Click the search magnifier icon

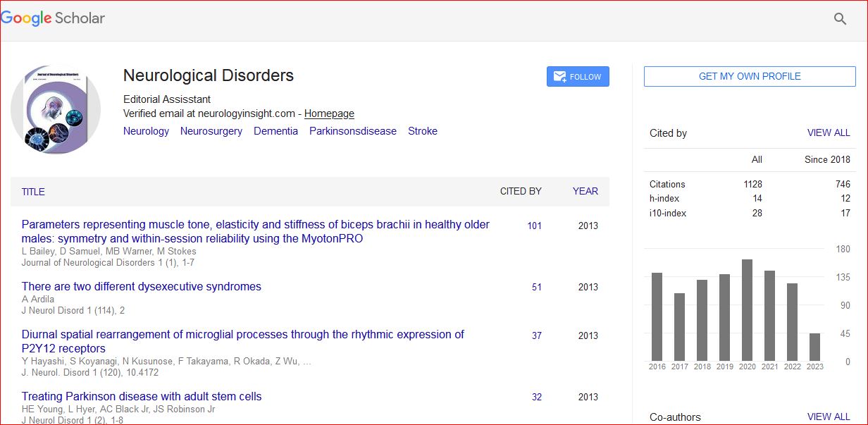[x=840, y=19]
